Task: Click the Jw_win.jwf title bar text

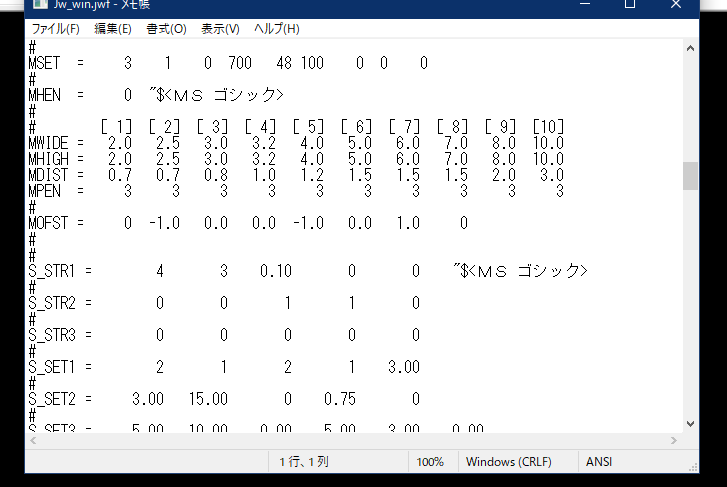Action: coord(102,5)
